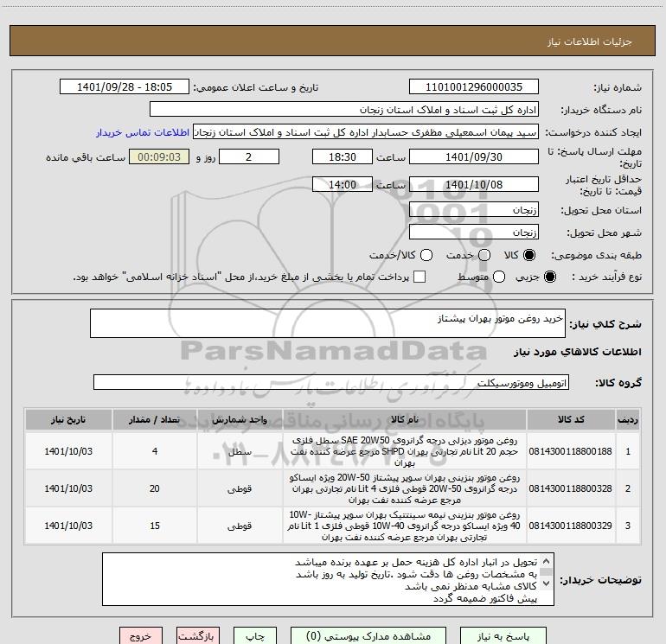
Task: Click the announcement date field 1401/09/28 - 18:05
Action: [x=125, y=86]
